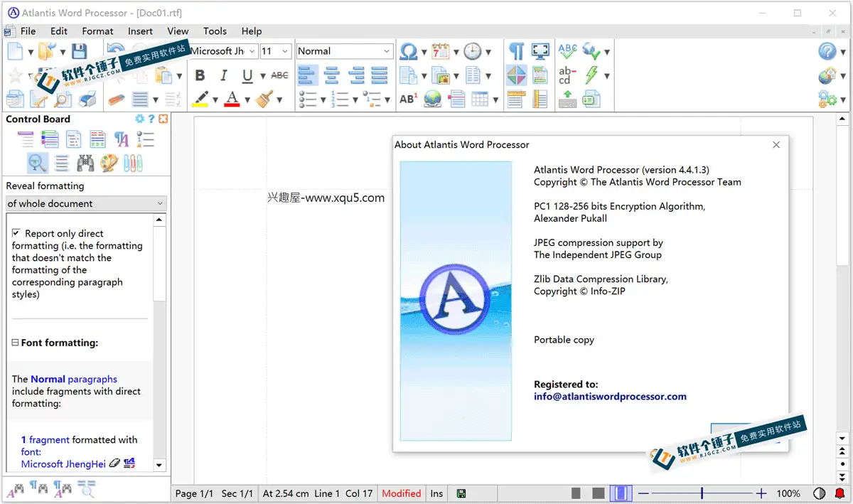This screenshot has height=504, width=853.
Task: Toggle the horizontal ruler button
Action: (517, 99)
